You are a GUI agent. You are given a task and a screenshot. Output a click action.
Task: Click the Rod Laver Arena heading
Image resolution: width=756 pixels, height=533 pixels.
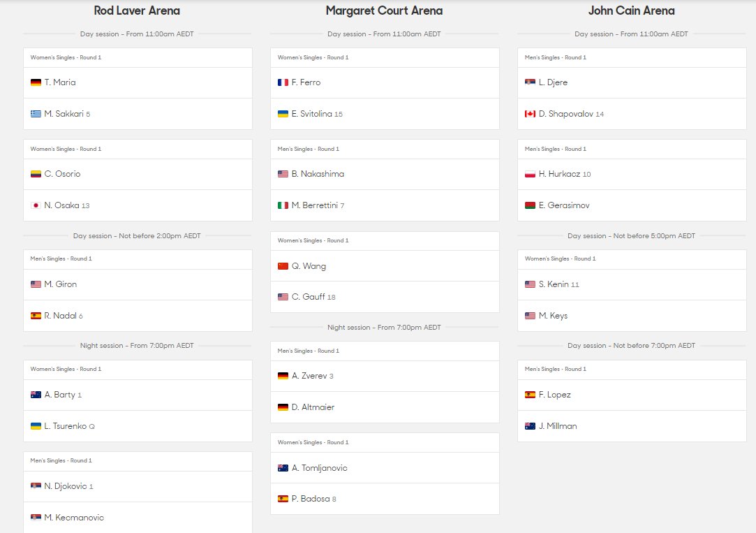[x=137, y=10]
